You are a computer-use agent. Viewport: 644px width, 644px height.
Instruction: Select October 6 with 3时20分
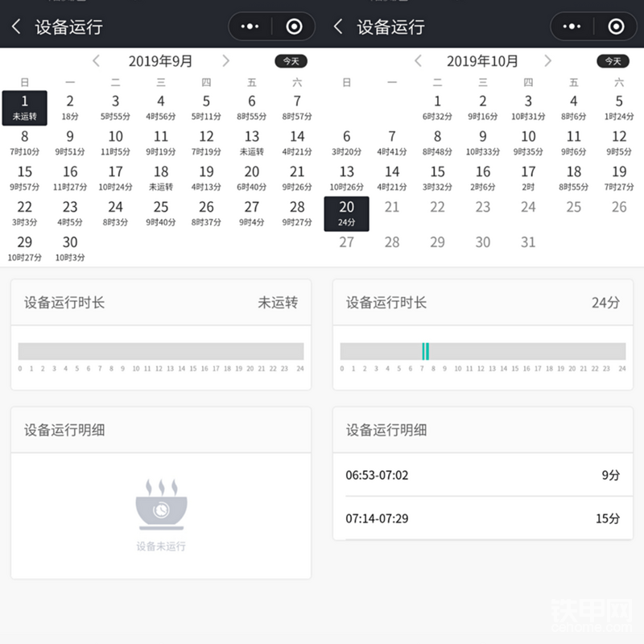click(x=347, y=143)
